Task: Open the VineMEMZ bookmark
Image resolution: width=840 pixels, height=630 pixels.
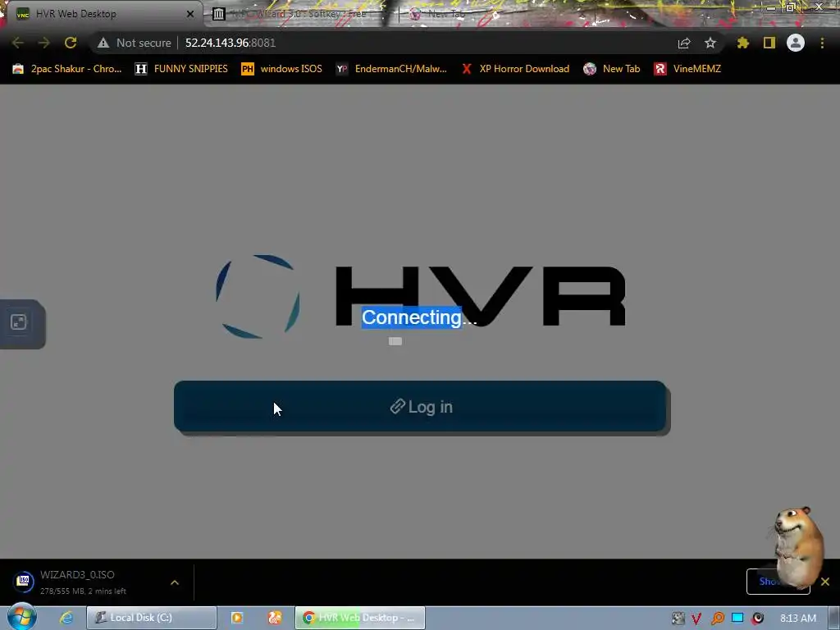Action: click(687, 69)
